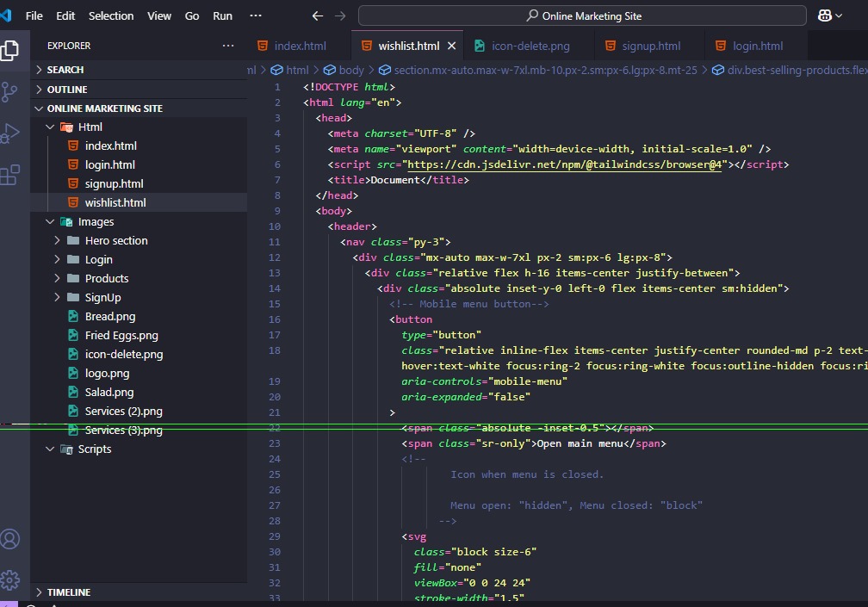Open the Manage gear icon
Image resolution: width=868 pixels, height=607 pixels.
click(x=9, y=580)
